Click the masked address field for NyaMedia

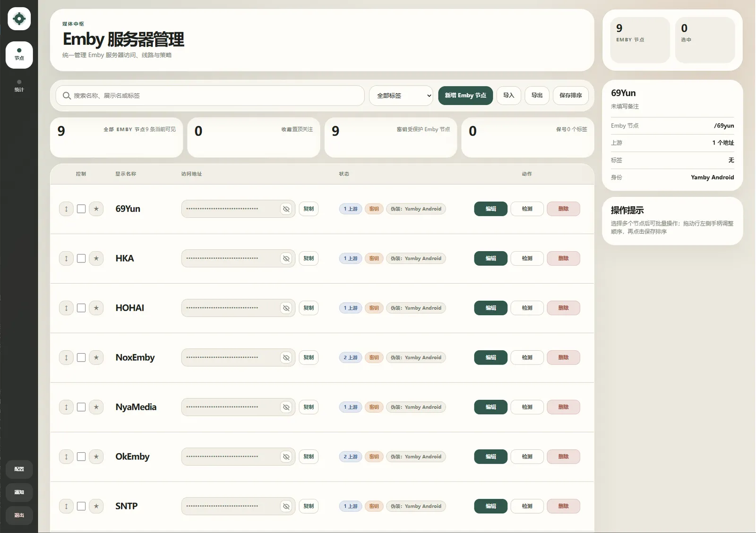coord(238,407)
